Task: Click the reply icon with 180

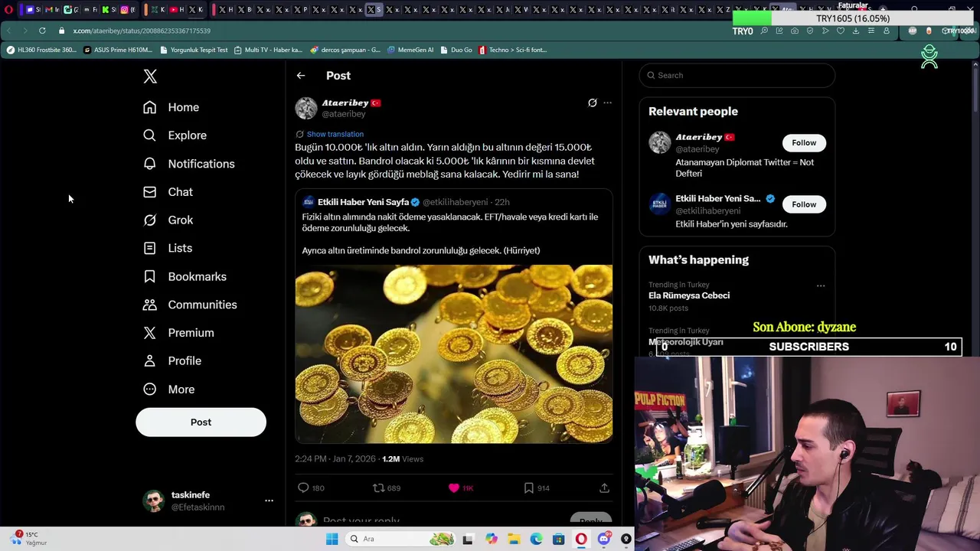Action: point(303,487)
